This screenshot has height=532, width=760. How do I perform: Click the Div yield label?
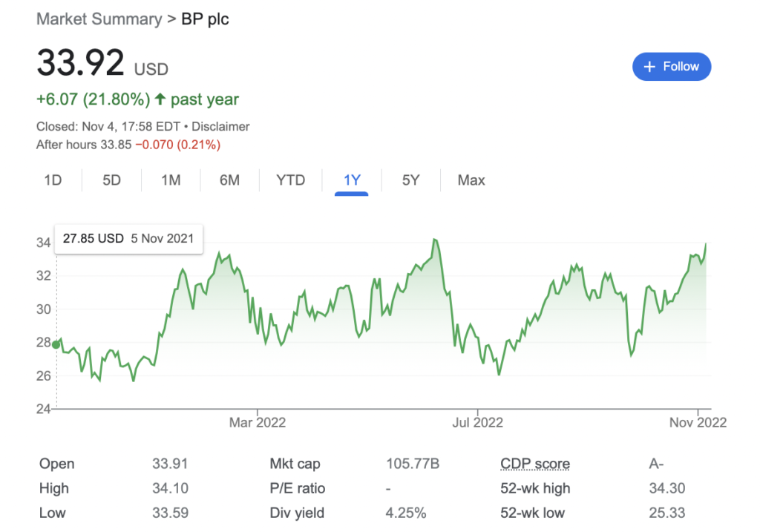pos(297,513)
